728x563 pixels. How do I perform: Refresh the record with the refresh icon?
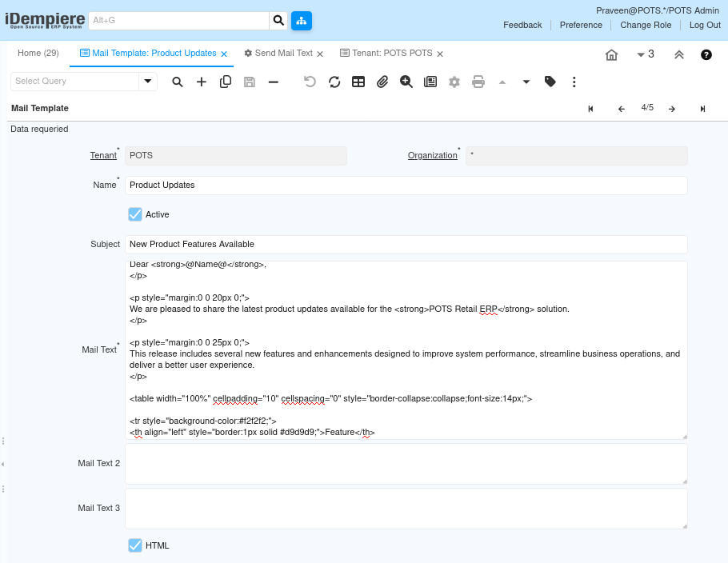(334, 82)
